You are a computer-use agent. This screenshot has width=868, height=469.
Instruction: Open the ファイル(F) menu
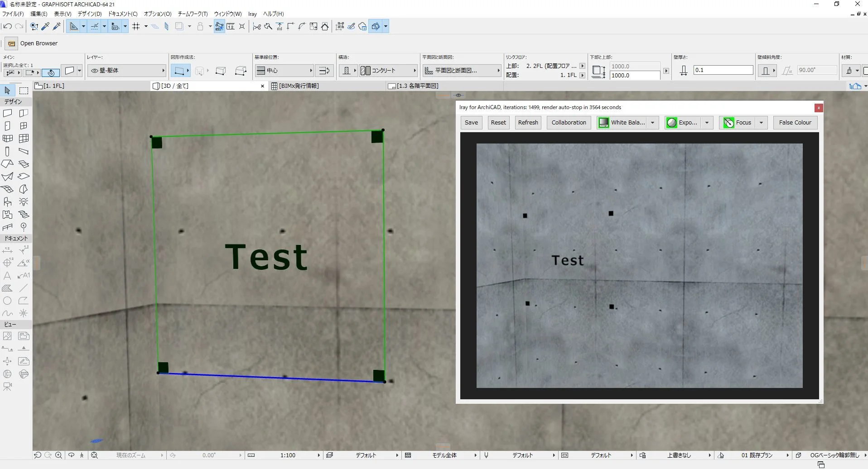coord(13,14)
